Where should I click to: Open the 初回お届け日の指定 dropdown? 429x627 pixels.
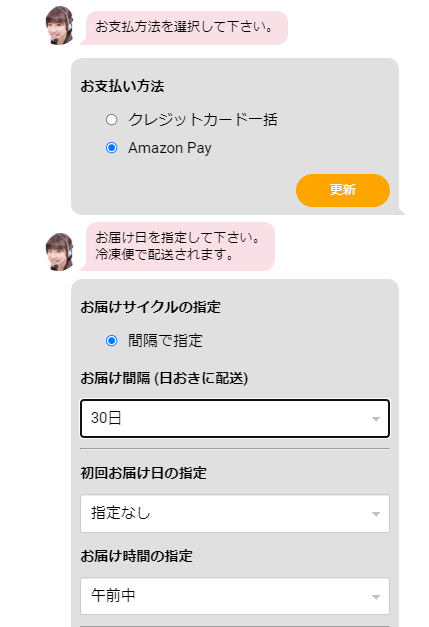pos(235,513)
